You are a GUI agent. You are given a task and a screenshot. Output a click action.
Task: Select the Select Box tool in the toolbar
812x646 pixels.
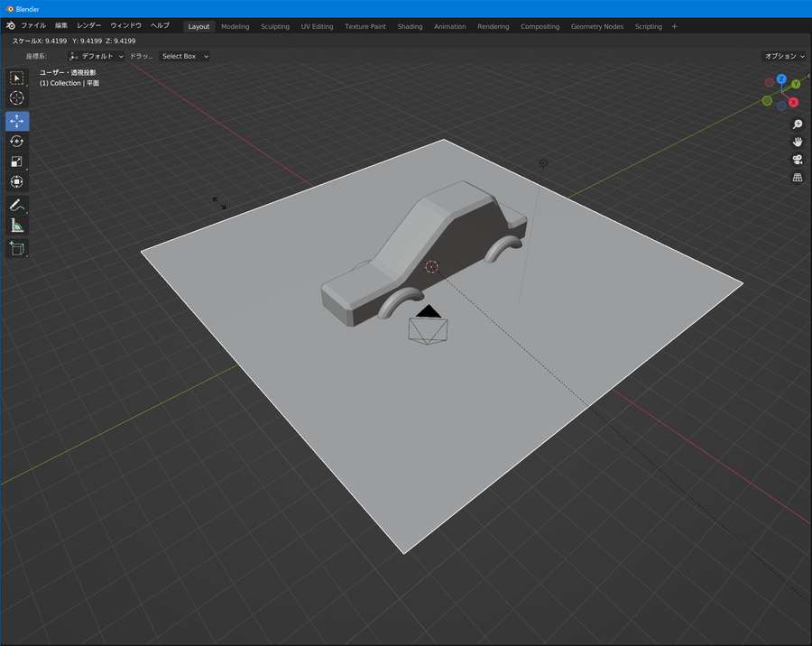click(x=17, y=78)
